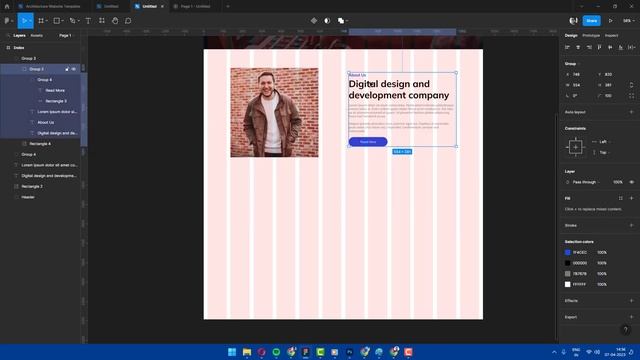This screenshot has height=360, width=640.
Task: Open the Top vertical constraint dropdown
Action: point(603,152)
